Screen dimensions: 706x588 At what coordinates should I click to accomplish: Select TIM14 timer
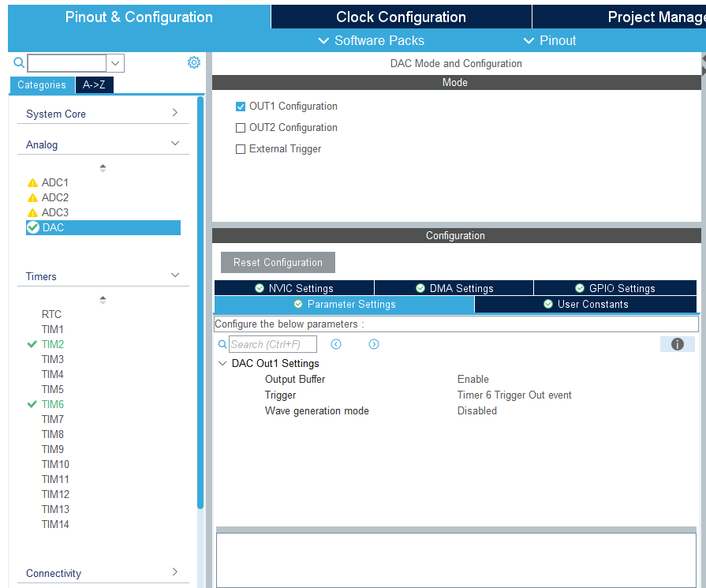click(x=55, y=525)
